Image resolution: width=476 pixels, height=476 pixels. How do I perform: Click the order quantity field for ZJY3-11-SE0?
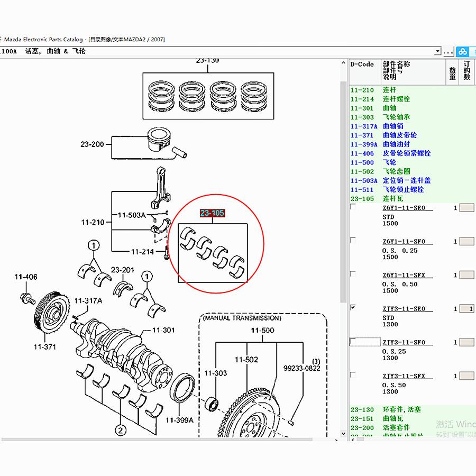point(466,309)
